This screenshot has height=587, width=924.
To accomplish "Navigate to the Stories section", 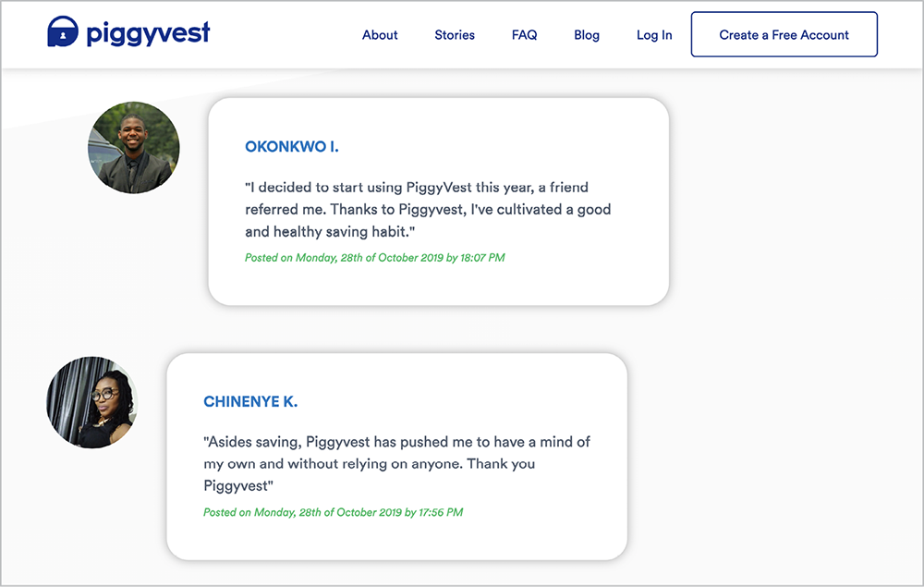I will [454, 35].
